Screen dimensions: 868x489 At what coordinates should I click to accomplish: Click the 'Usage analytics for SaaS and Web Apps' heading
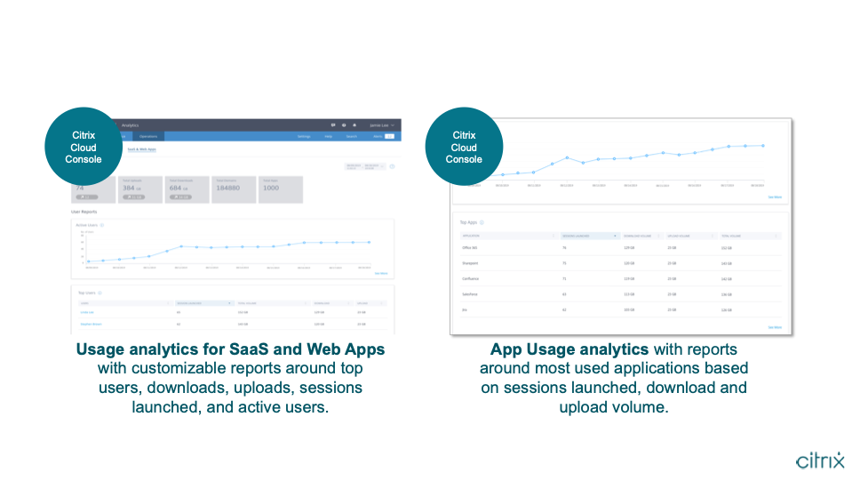[230, 349]
